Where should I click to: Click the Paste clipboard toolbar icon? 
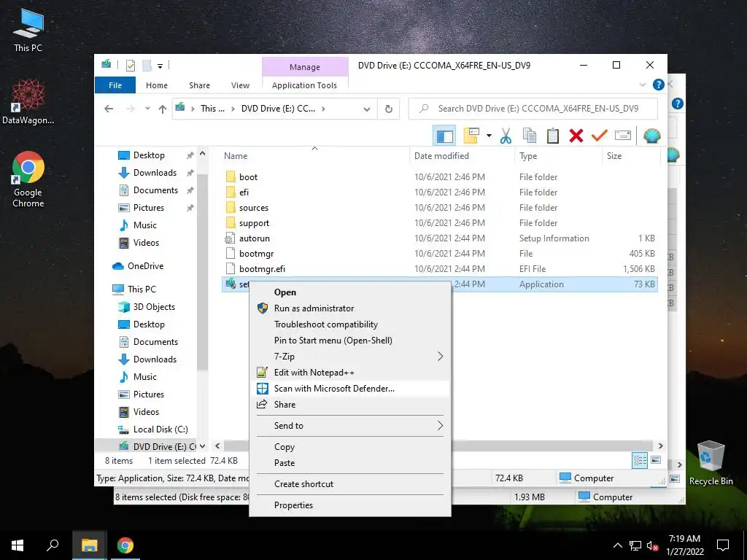553,136
